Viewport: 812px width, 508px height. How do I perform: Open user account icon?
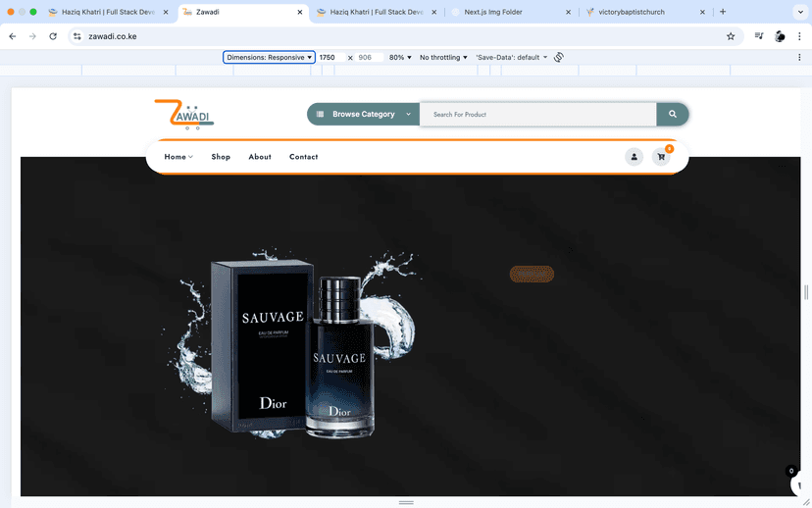[634, 156]
